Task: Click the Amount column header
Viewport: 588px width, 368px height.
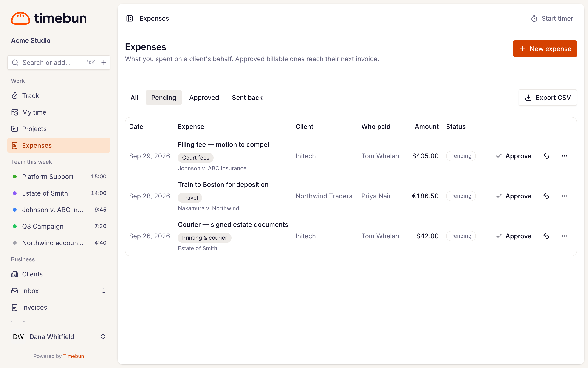Action: (427, 126)
